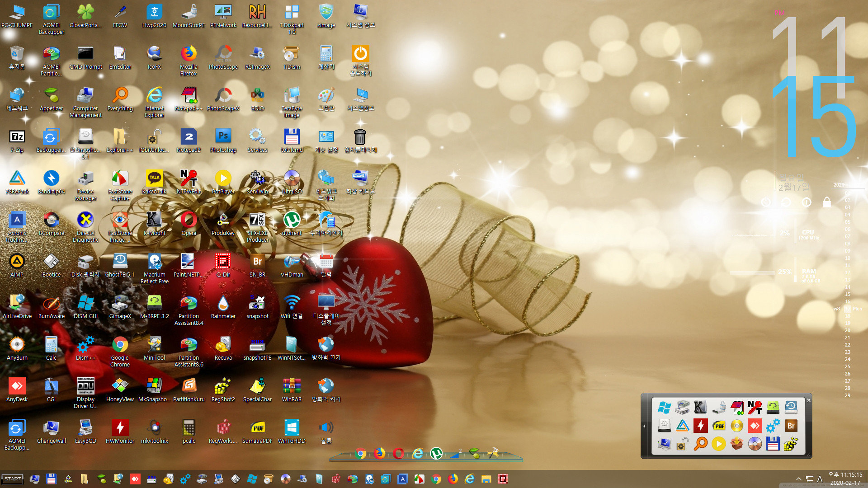Open CMD Prompt desktop shortcut
Screen dimensions: 868x488
pyautogui.click(x=85, y=57)
